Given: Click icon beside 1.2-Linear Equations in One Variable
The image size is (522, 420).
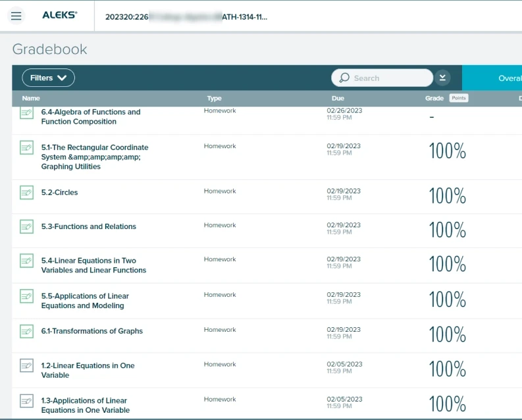Looking at the screenshot, I should 26,365.
